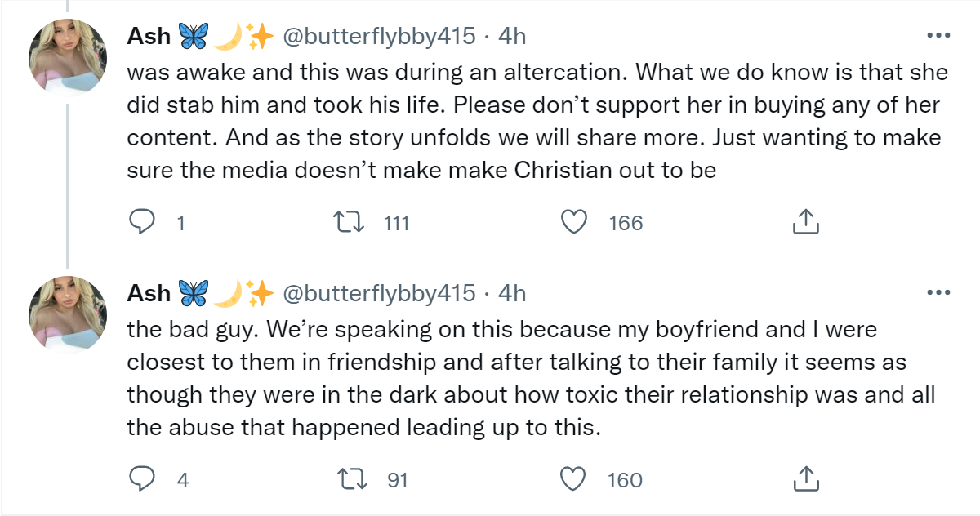Like the second tweet with 160 likes
This screenshot has width=980, height=516.
pos(576,479)
